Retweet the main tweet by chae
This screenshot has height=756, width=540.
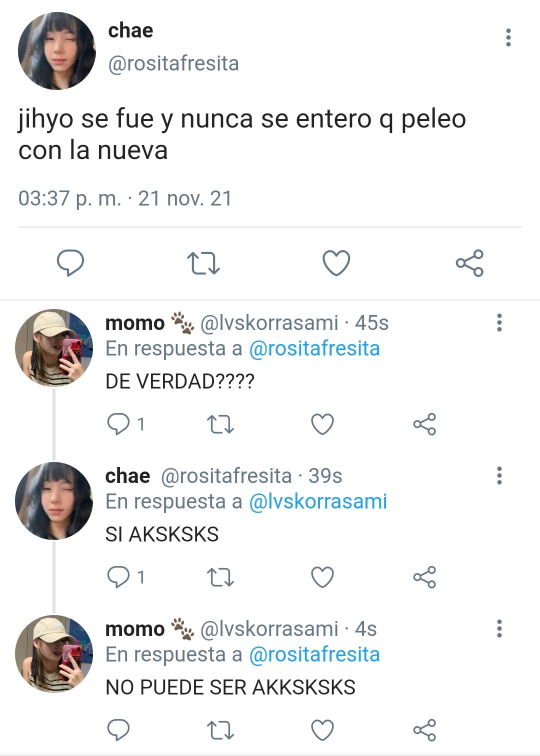pyautogui.click(x=203, y=263)
